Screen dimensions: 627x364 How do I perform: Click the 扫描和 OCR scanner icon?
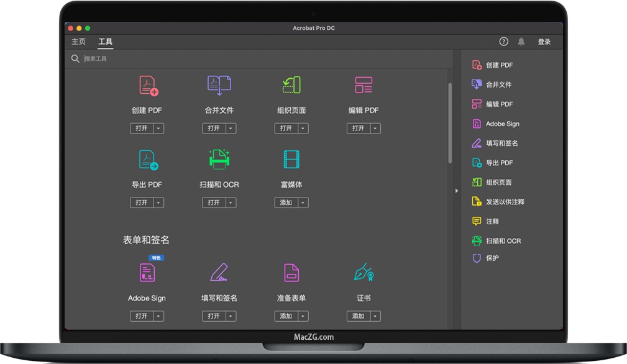[219, 160]
